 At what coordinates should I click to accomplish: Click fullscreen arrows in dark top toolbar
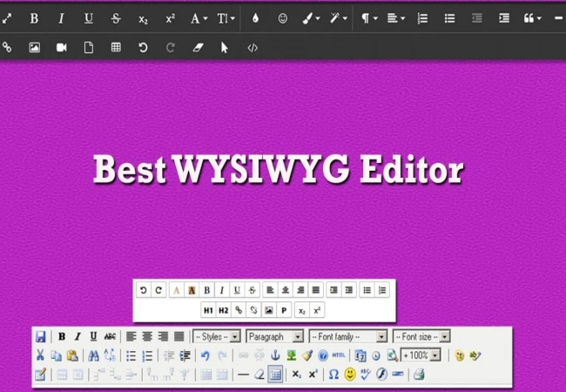[x=6, y=18]
